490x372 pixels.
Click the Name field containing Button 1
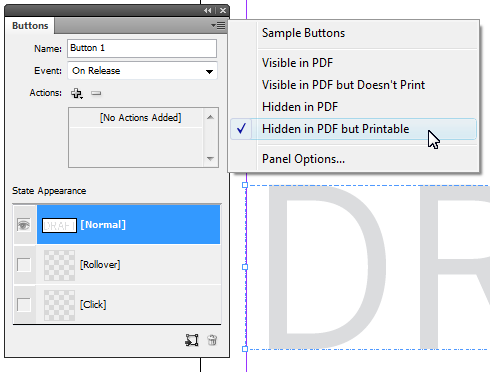click(x=142, y=48)
